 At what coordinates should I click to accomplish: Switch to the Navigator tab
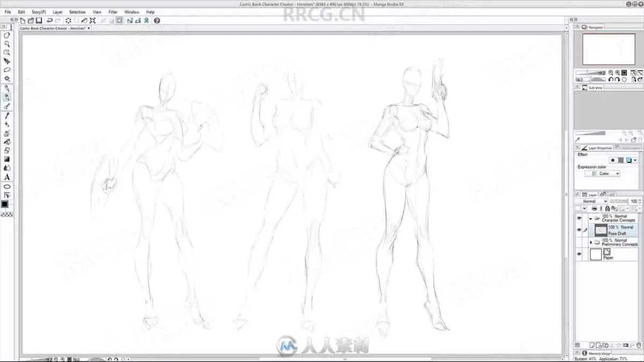592,27
